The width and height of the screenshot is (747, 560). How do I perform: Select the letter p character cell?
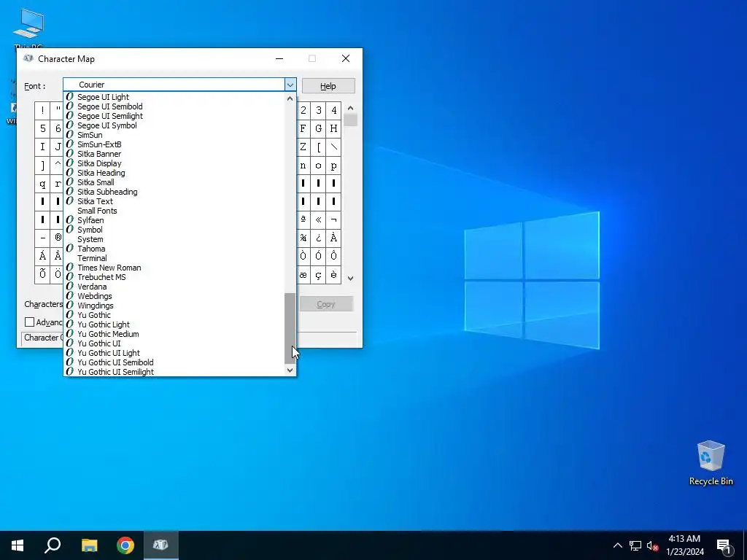pyautogui.click(x=333, y=166)
